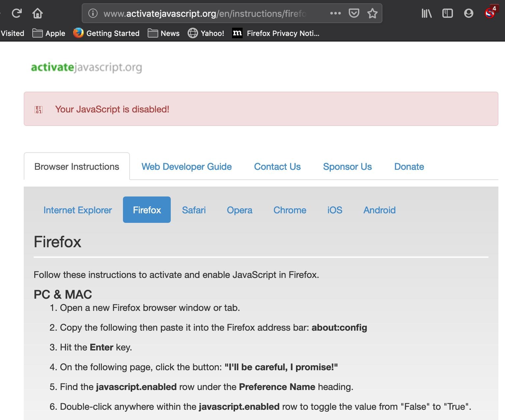Go to the Sponsor Us tab

347,167
